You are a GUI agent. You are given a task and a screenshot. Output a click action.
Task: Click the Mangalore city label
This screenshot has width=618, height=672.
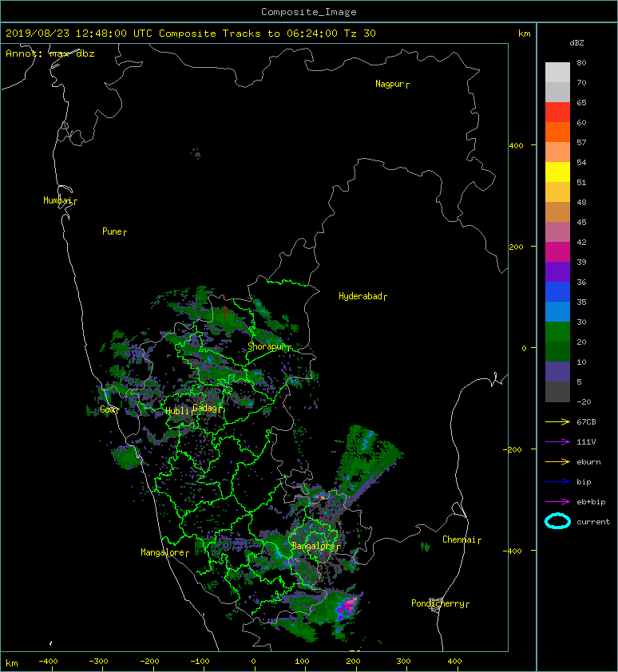pyautogui.click(x=164, y=552)
